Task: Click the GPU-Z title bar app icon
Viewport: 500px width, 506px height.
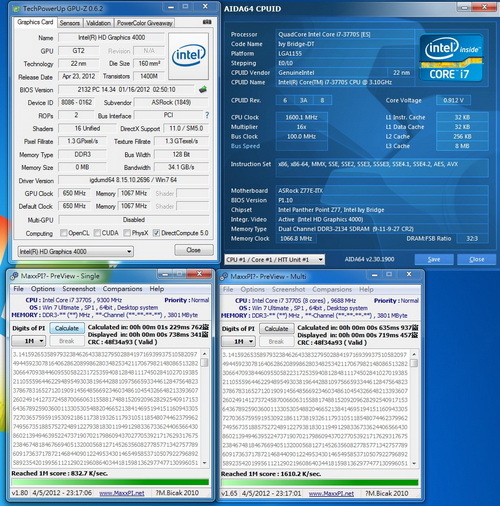Action: [x=16, y=9]
